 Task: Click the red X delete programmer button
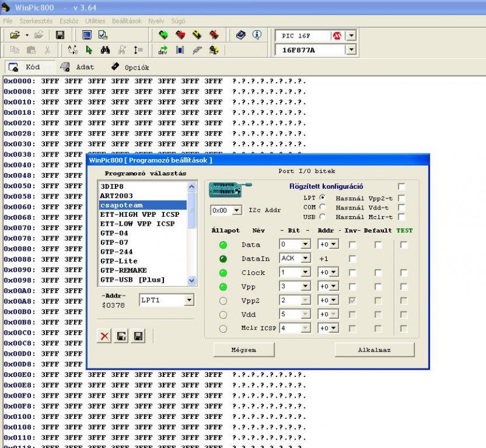(104, 336)
